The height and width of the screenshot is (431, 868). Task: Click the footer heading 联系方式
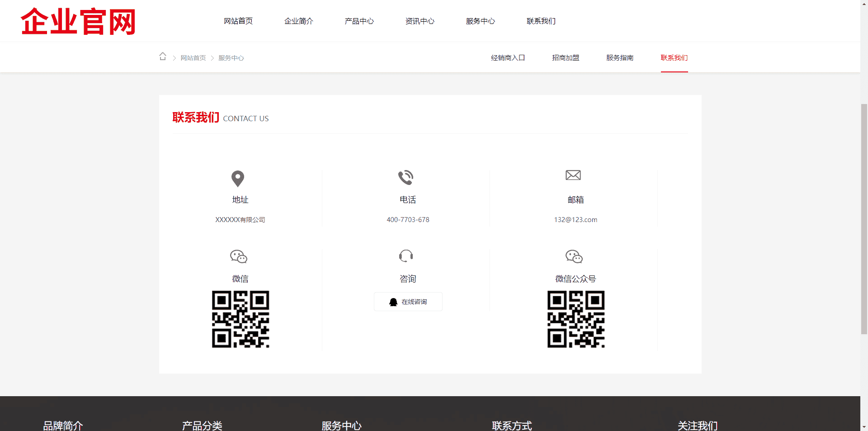pyautogui.click(x=512, y=426)
